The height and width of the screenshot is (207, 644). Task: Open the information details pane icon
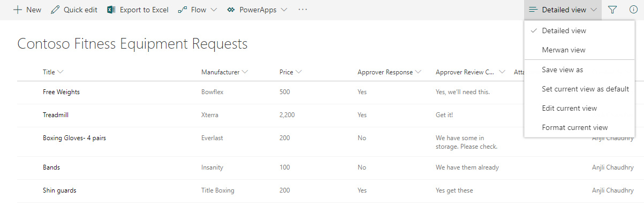[633, 10]
